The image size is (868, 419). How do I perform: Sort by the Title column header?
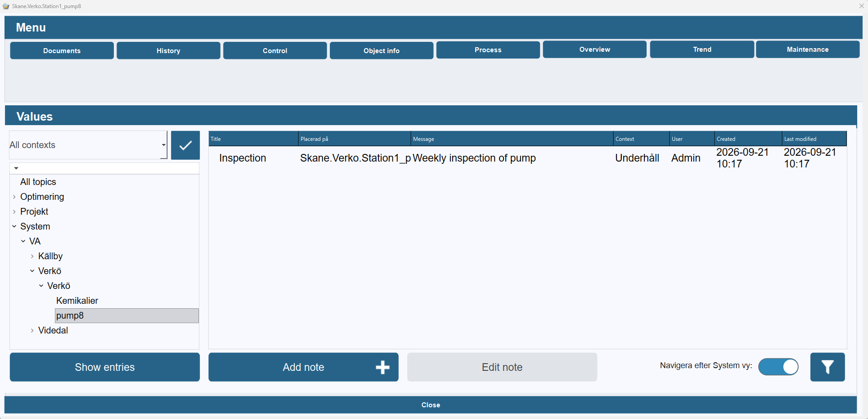click(x=253, y=139)
